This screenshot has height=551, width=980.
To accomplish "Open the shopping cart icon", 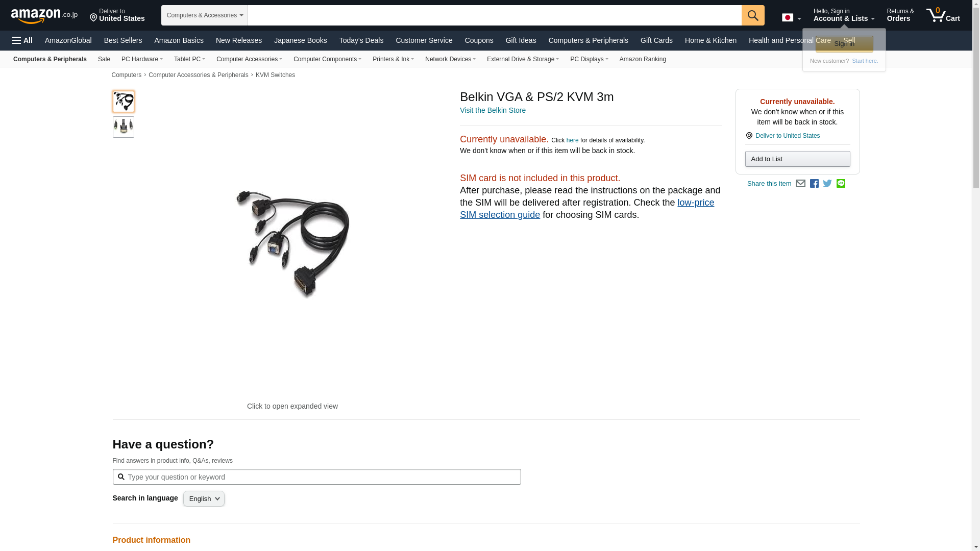I will [x=943, y=15].
